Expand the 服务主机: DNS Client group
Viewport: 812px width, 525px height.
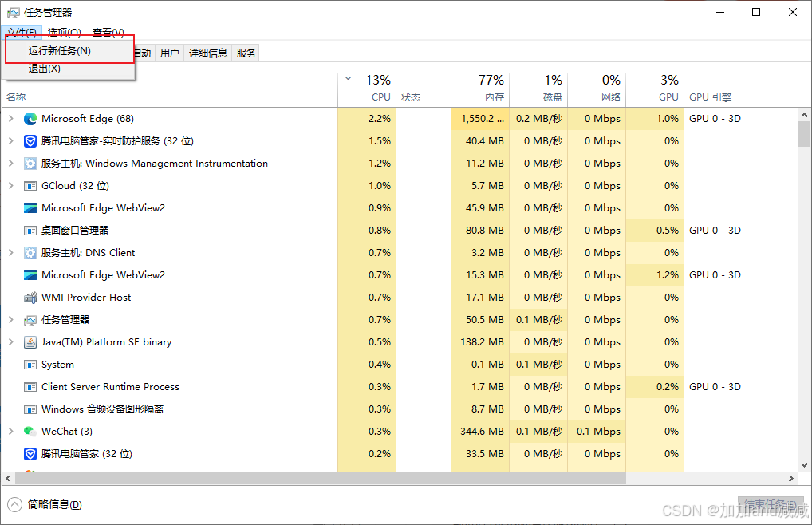pyautogui.click(x=11, y=253)
